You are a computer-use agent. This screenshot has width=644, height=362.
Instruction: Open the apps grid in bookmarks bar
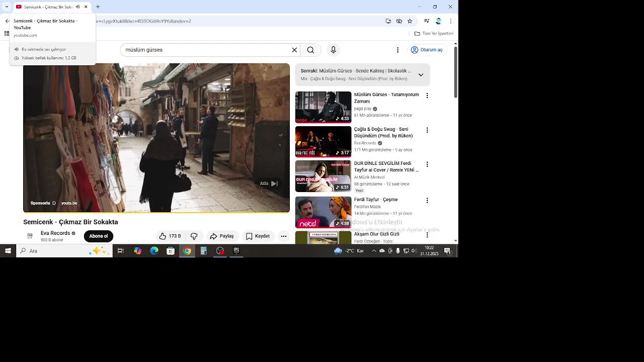[x=7, y=34]
